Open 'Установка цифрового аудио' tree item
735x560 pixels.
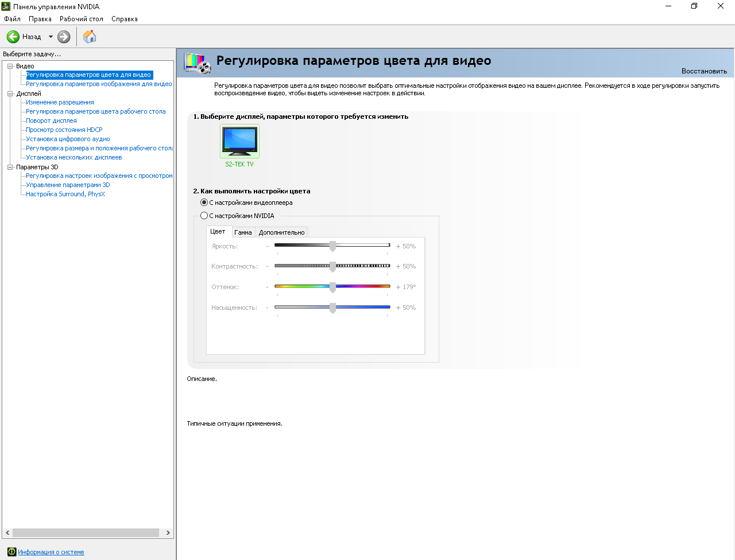pyautogui.click(x=68, y=139)
